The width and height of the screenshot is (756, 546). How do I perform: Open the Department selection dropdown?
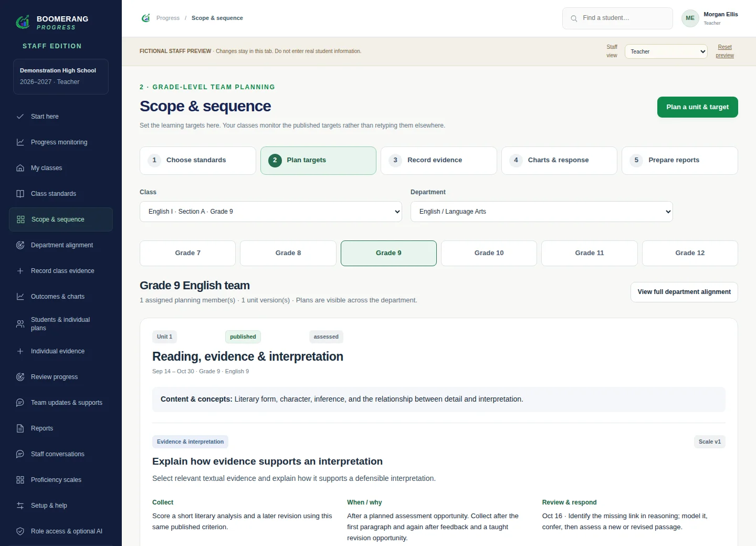click(542, 212)
